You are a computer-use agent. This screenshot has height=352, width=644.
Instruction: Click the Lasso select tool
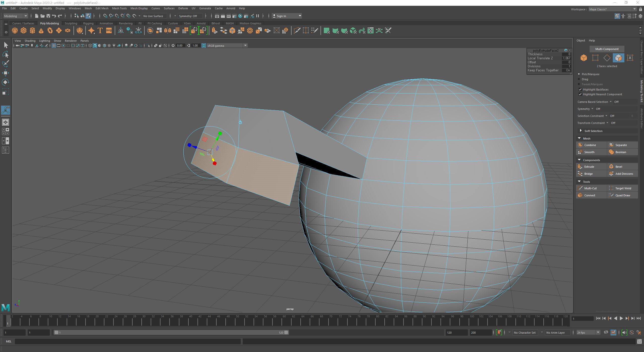point(5,54)
